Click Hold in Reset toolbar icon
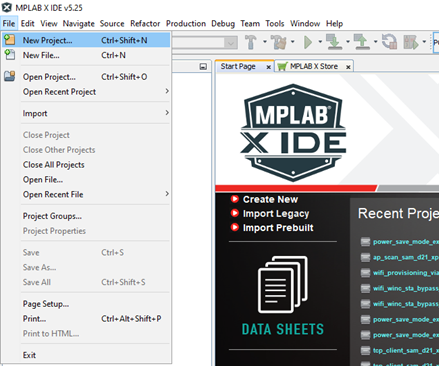Screen dimensions: 439x366 coord(389,42)
